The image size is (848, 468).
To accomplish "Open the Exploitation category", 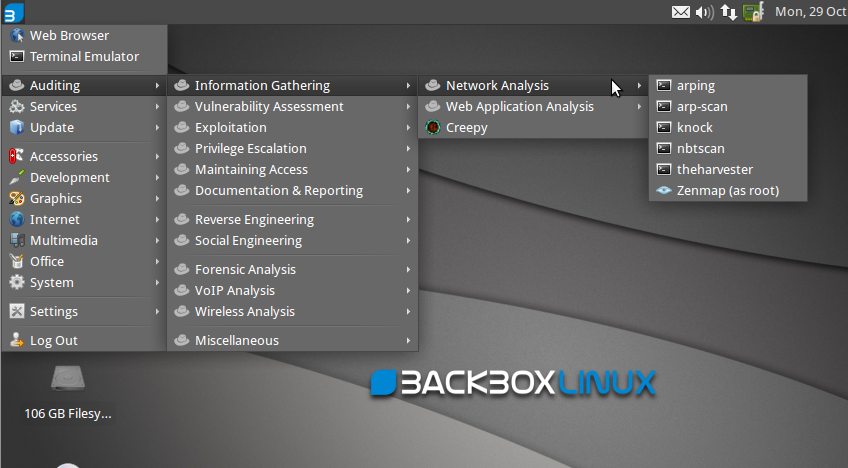I will pos(230,128).
